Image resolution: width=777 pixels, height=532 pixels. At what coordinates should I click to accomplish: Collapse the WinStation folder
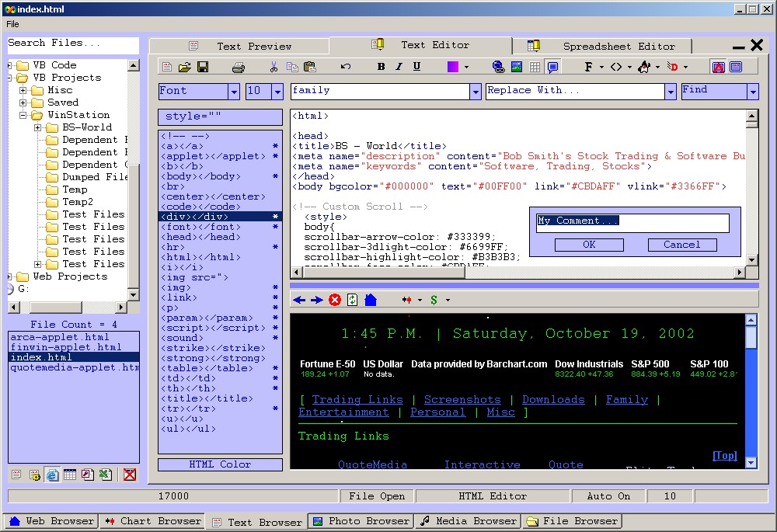23,115
